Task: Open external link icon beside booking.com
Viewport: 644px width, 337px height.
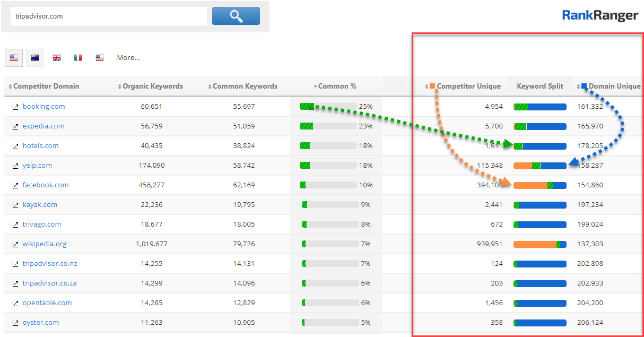Action: (x=15, y=107)
